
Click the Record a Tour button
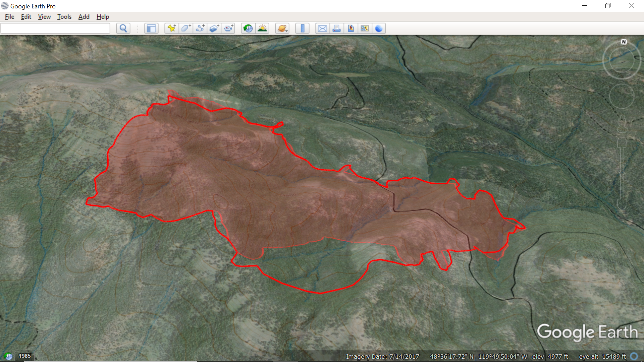tap(229, 28)
